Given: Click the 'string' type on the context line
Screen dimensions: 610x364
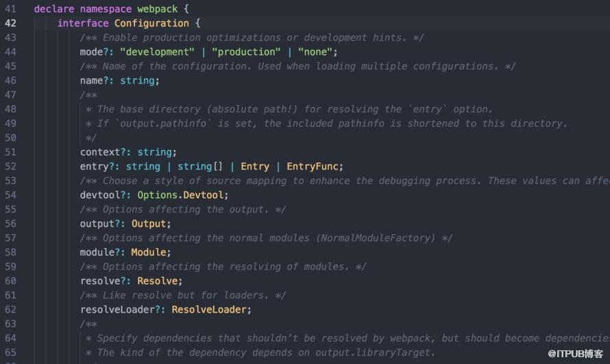Looking at the screenshot, I should click(154, 152).
